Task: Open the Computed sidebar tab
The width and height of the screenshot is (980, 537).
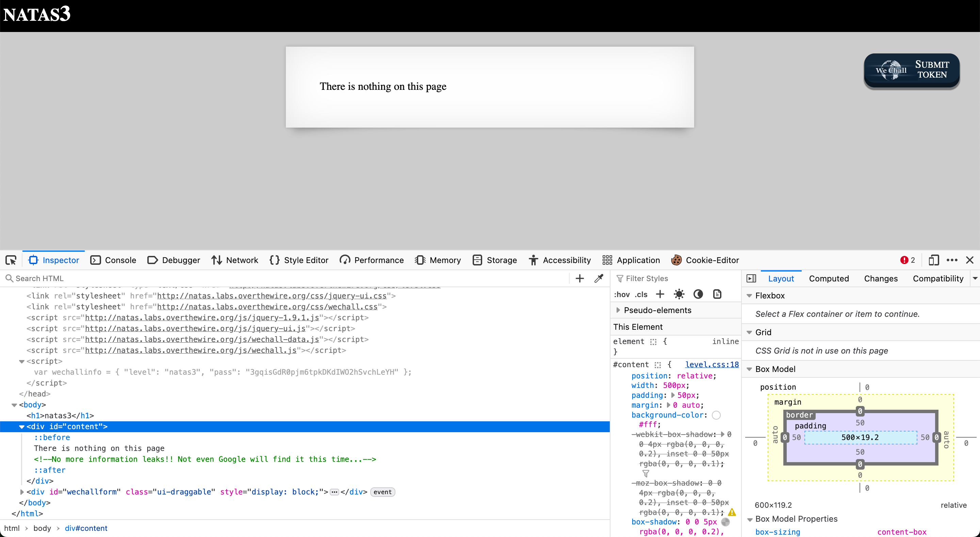Action: 829,279
